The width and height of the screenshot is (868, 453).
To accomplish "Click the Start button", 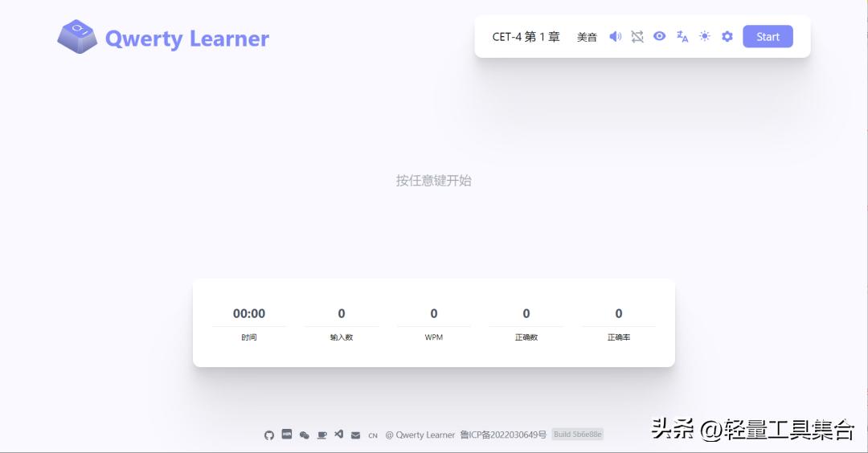I will pyautogui.click(x=768, y=36).
